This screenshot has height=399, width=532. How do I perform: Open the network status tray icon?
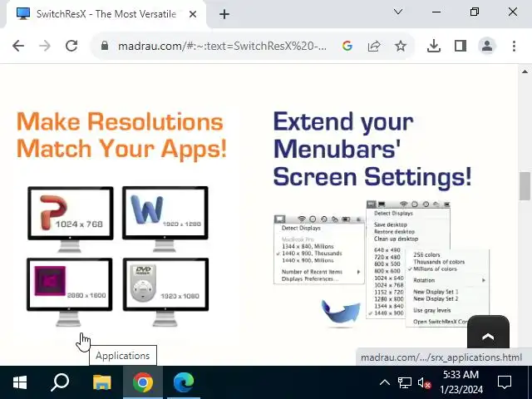coord(405,382)
